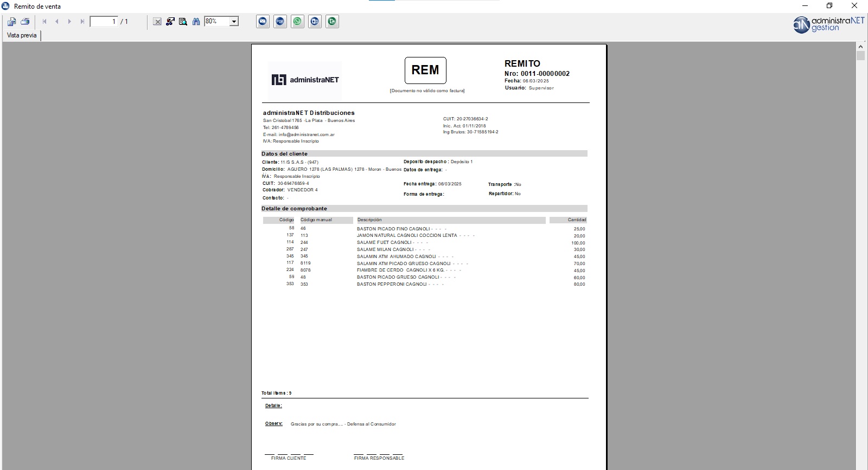The height and width of the screenshot is (470, 868).
Task: Click the text Nro: 0011-00000002
Action: pos(537,74)
